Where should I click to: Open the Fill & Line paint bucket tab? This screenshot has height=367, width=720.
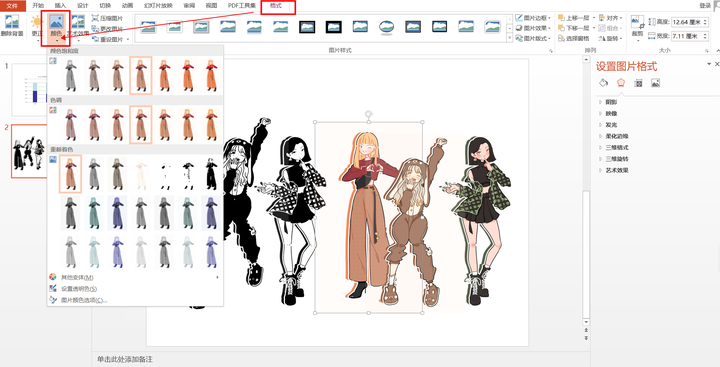point(604,83)
